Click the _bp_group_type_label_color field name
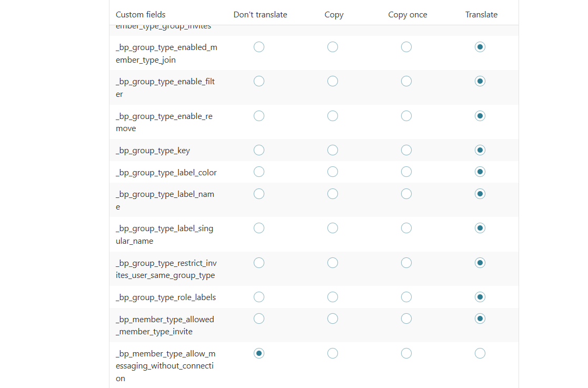The height and width of the screenshot is (388, 588). pos(166,173)
